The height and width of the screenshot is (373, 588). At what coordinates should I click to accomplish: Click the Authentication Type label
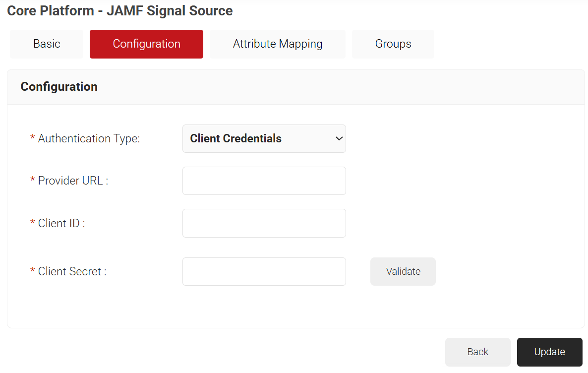point(89,138)
